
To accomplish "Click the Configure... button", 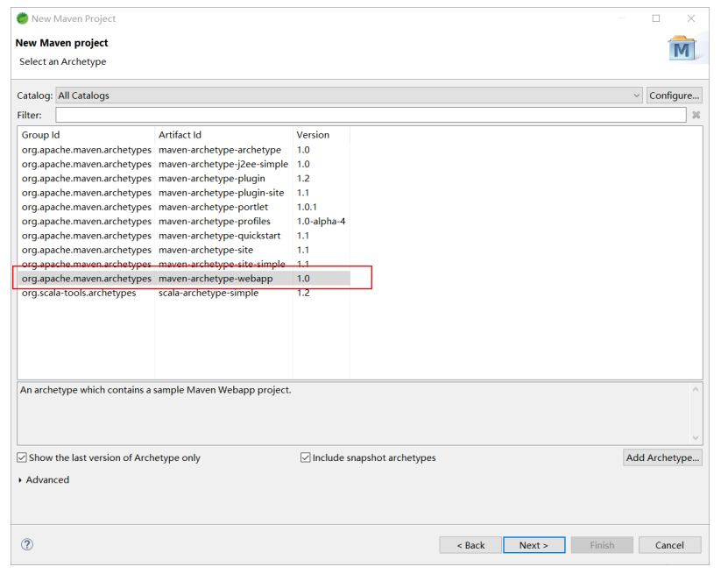I will (x=675, y=96).
